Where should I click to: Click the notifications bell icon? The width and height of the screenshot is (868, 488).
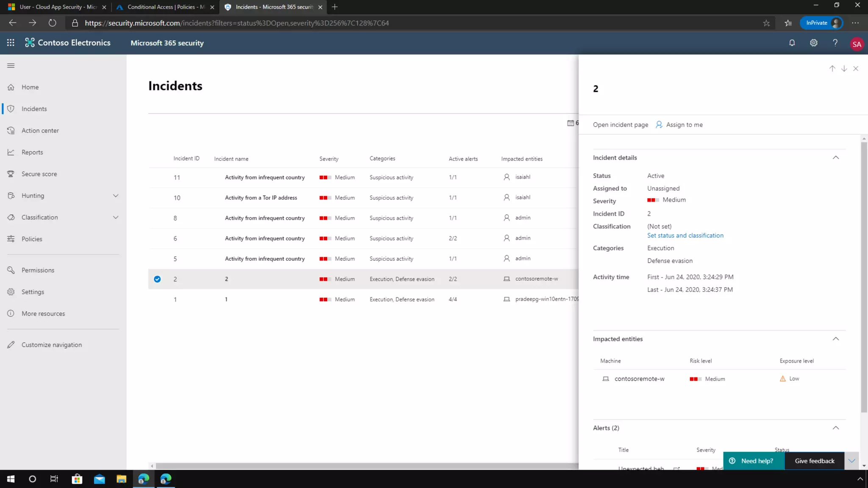pos(792,43)
